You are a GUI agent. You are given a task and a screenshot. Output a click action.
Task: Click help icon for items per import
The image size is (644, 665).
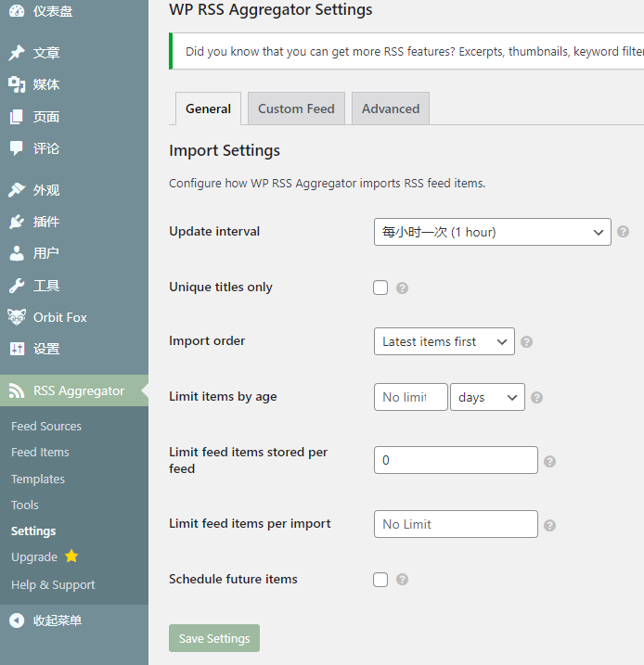550,526
